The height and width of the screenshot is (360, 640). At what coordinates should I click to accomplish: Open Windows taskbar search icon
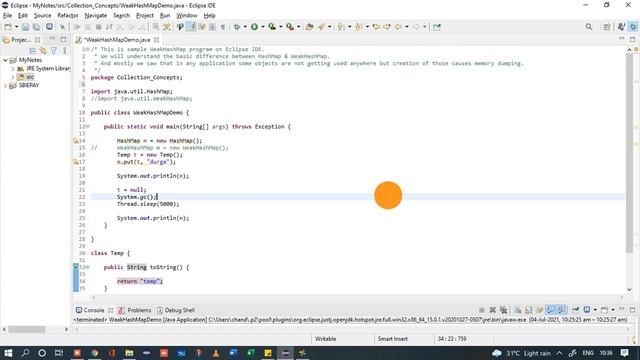pos(25,353)
